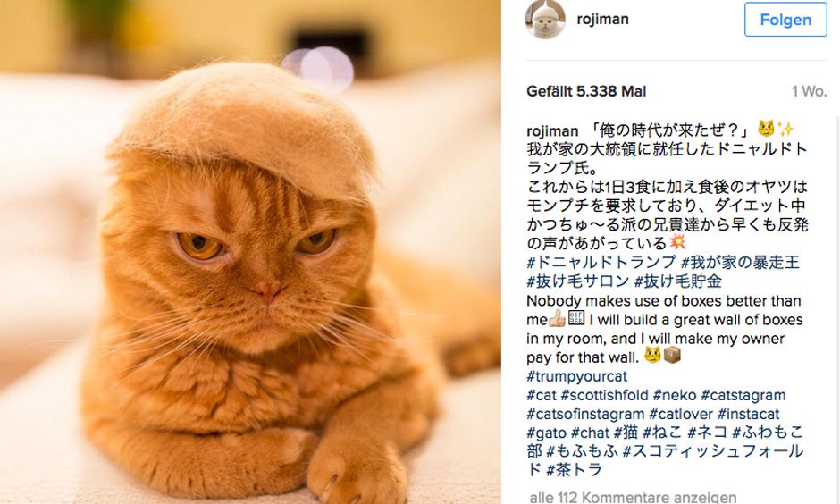Click the cat photo in the post

click(x=250, y=252)
